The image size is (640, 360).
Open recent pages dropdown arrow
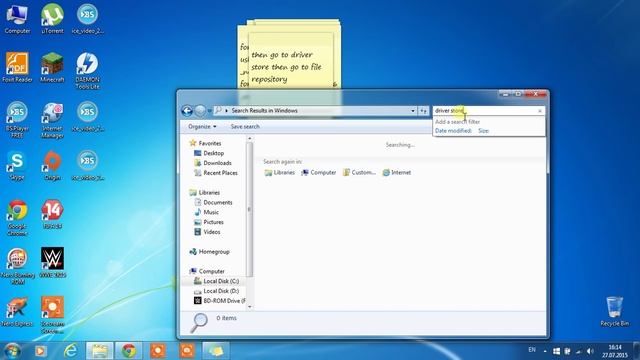(x=210, y=111)
